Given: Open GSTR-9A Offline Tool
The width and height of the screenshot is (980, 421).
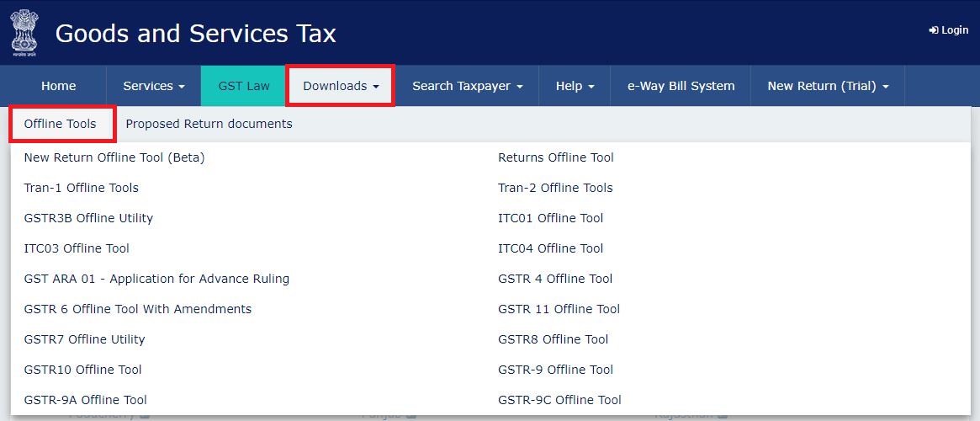Looking at the screenshot, I should 86,400.
